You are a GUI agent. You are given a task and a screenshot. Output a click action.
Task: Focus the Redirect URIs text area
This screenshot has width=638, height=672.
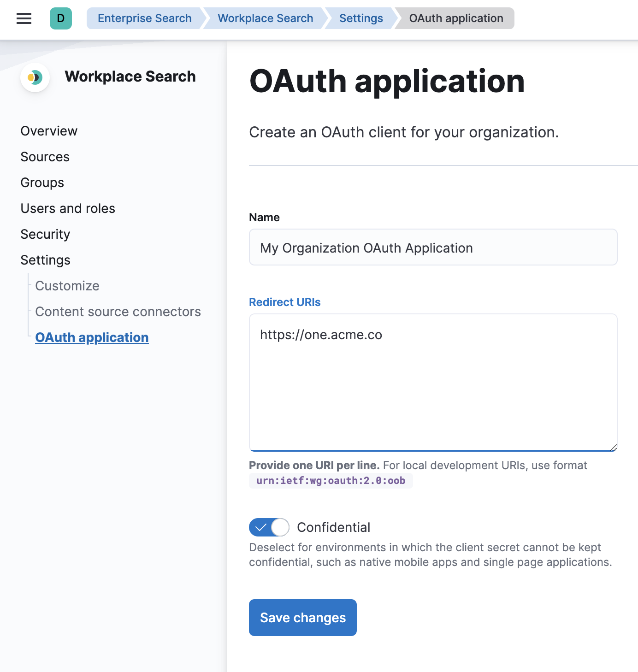click(433, 383)
